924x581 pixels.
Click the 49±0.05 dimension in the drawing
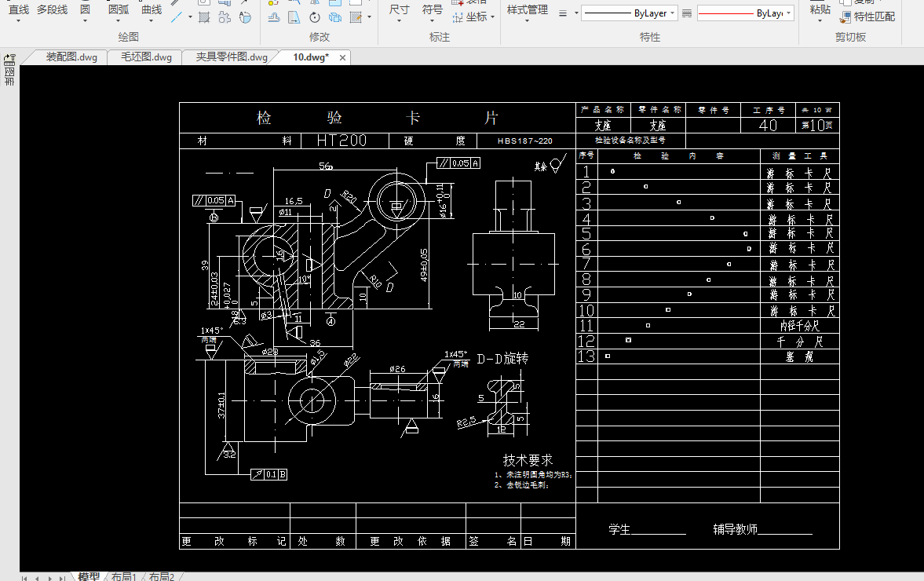(x=424, y=265)
